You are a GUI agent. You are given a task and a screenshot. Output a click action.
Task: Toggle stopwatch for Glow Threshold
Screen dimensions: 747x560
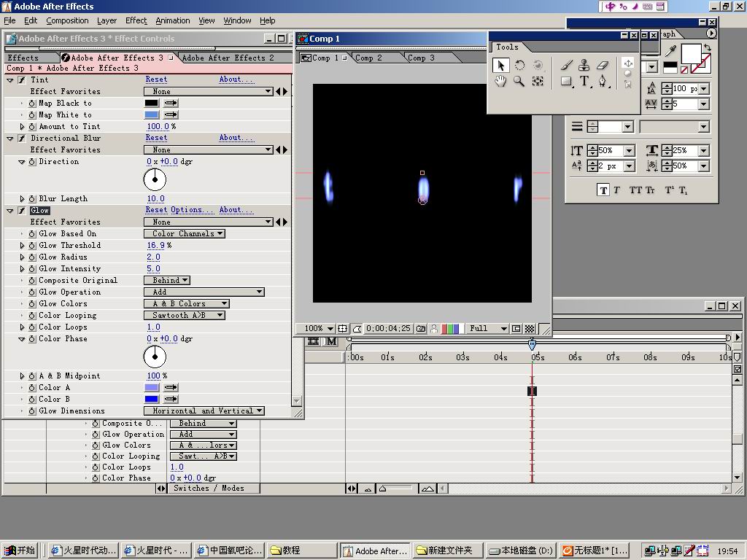coord(32,246)
